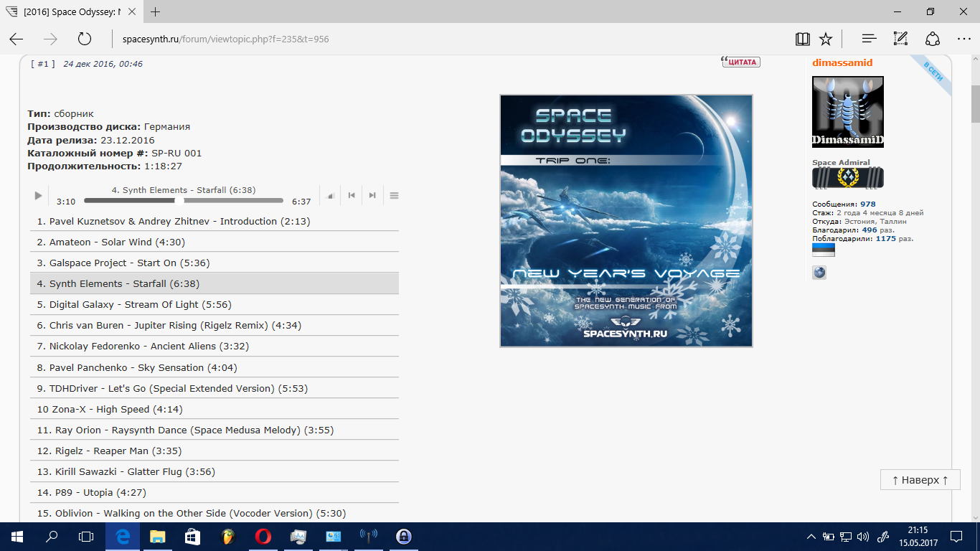
Task: Toggle the playlist with the player's list icon
Action: tap(394, 195)
